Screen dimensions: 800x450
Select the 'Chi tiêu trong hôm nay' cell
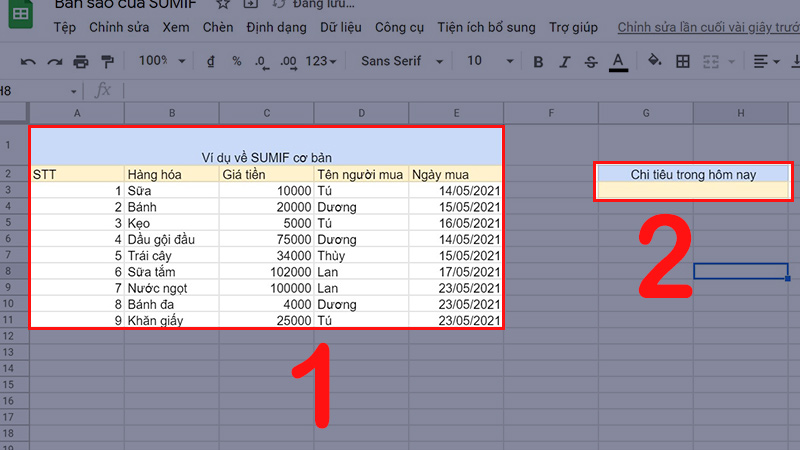tap(693, 174)
